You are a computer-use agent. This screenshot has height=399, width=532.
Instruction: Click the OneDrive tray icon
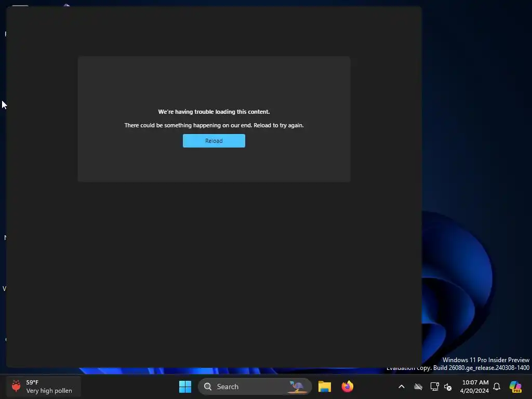418,387
